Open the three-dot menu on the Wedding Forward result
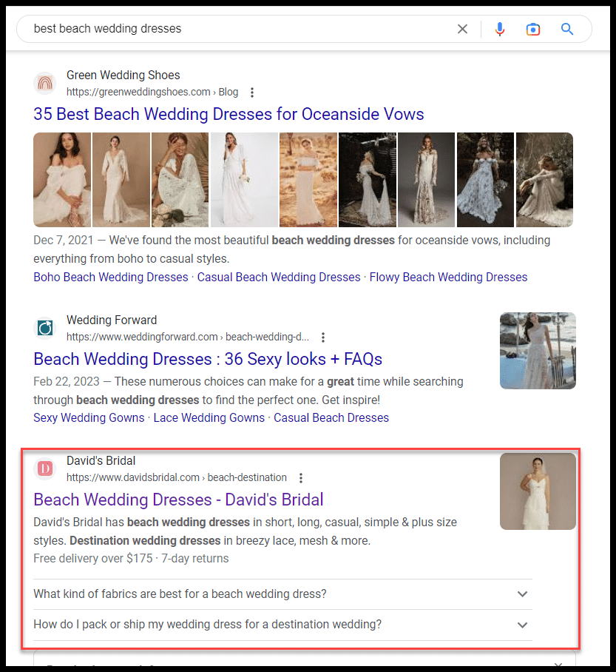The height and width of the screenshot is (672, 616). [323, 337]
